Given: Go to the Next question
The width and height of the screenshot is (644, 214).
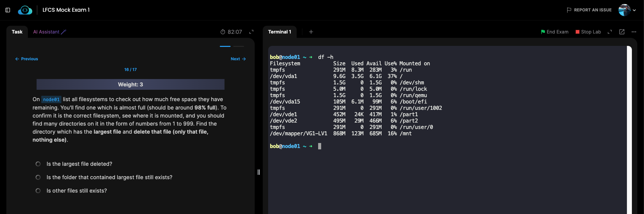Looking at the screenshot, I should click(x=238, y=59).
